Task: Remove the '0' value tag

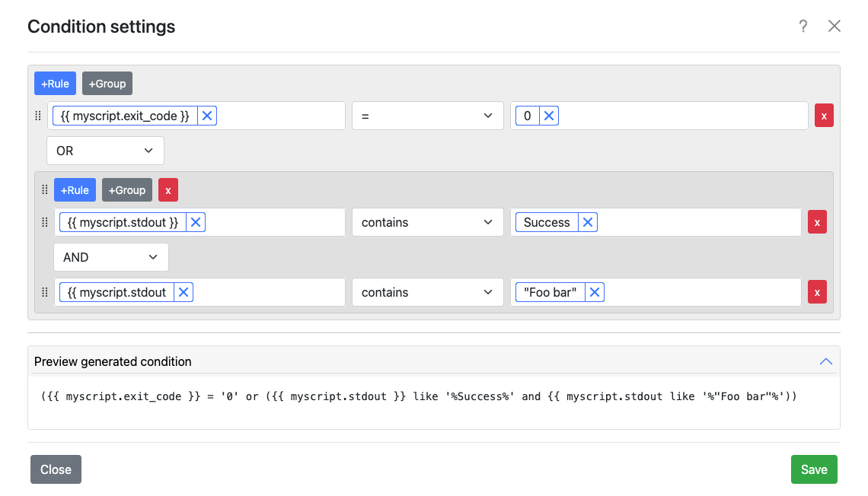Action: 549,116
